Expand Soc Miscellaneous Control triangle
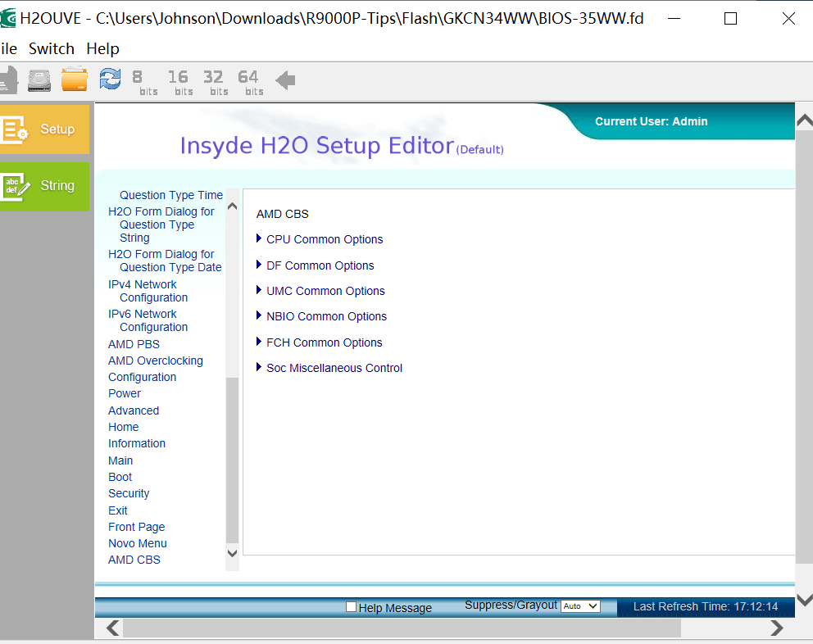Screen dimensions: 813x644 [259, 367]
